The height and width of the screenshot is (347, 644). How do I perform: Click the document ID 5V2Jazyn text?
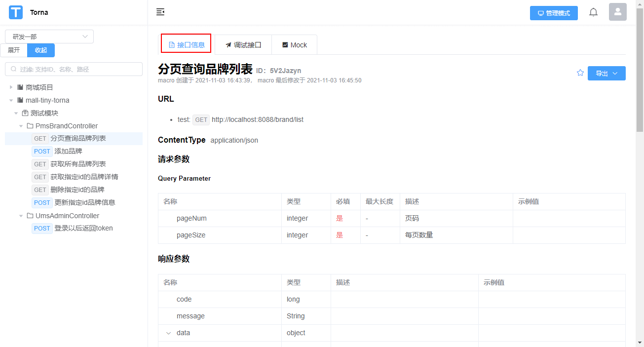pyautogui.click(x=285, y=71)
